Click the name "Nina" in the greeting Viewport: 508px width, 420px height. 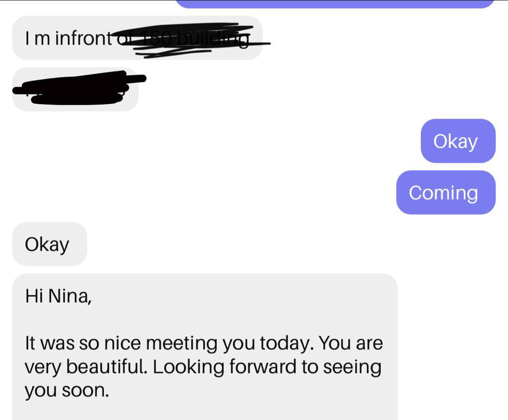pyautogui.click(x=69, y=296)
